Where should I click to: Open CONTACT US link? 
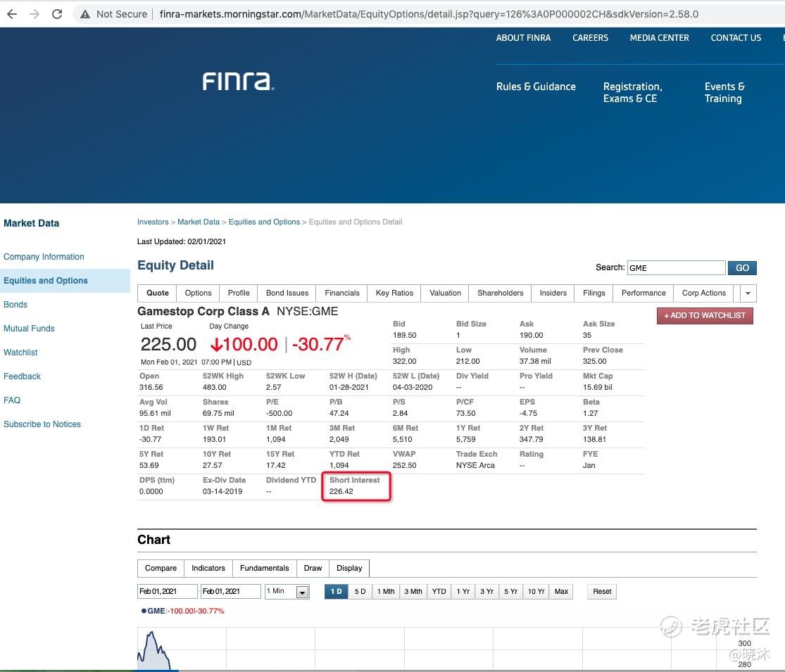tap(736, 37)
